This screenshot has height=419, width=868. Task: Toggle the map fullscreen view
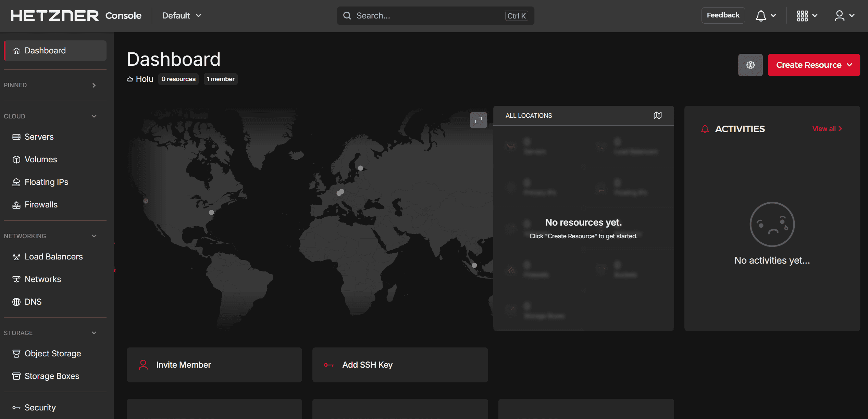(x=478, y=120)
